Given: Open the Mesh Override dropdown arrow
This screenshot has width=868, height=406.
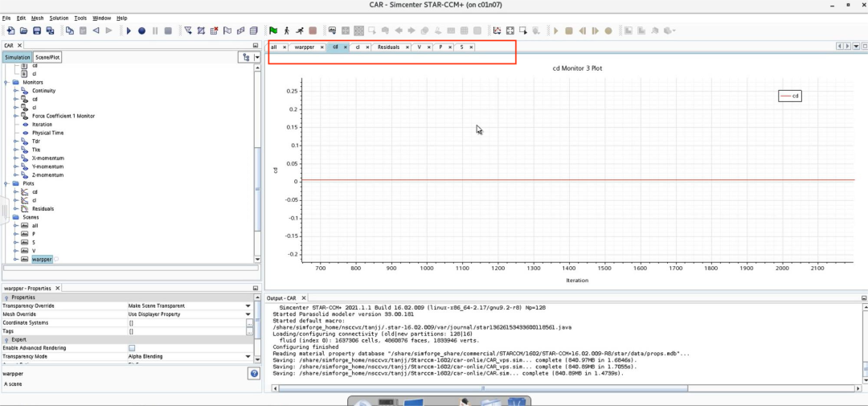Looking at the screenshot, I should [x=248, y=314].
